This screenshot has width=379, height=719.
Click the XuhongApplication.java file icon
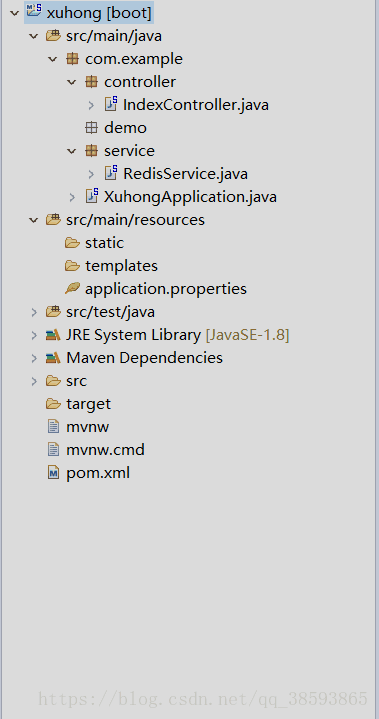point(92,196)
